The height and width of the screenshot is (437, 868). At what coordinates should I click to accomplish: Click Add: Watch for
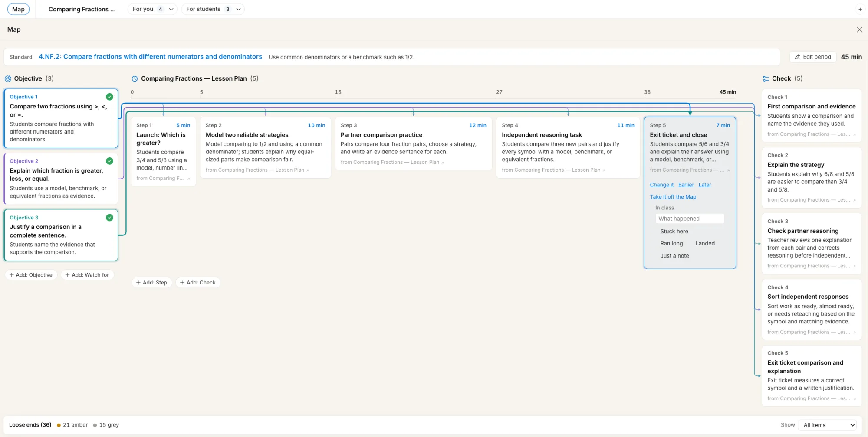(x=87, y=275)
